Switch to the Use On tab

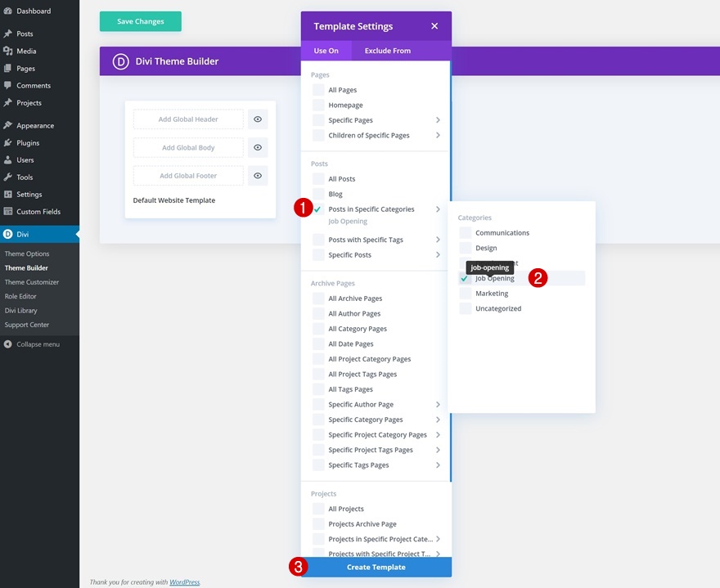pos(326,51)
